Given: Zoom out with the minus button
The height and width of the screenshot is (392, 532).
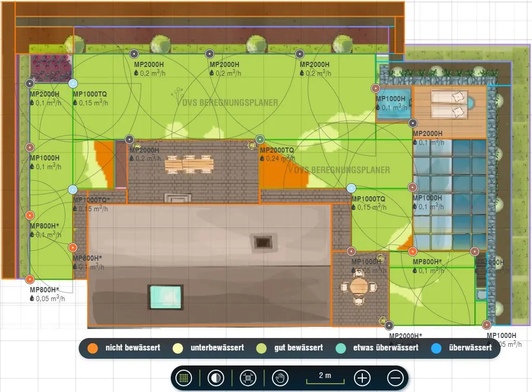Looking at the screenshot, I should (395, 378).
